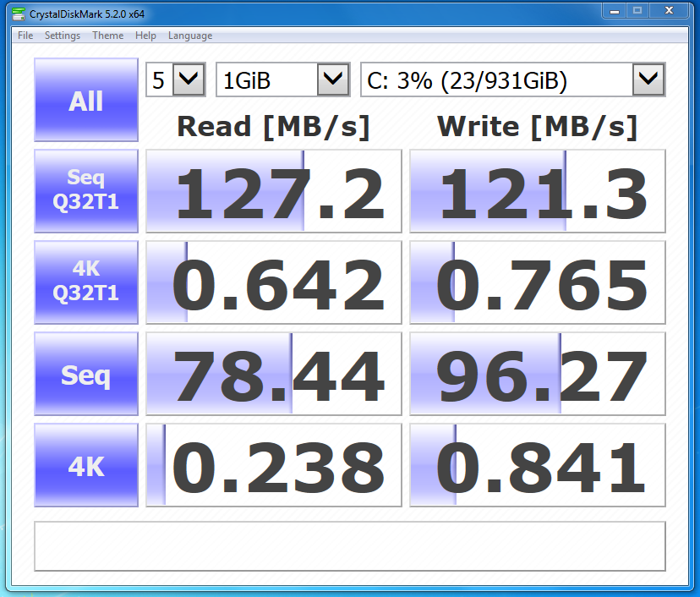Select the Seq read value 78.44
The image size is (700, 597).
[274, 374]
